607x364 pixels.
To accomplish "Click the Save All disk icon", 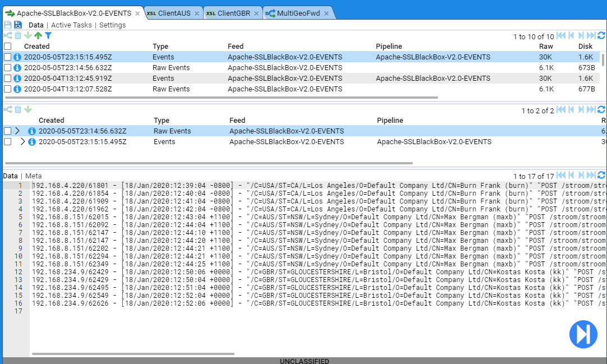I will point(17,25).
